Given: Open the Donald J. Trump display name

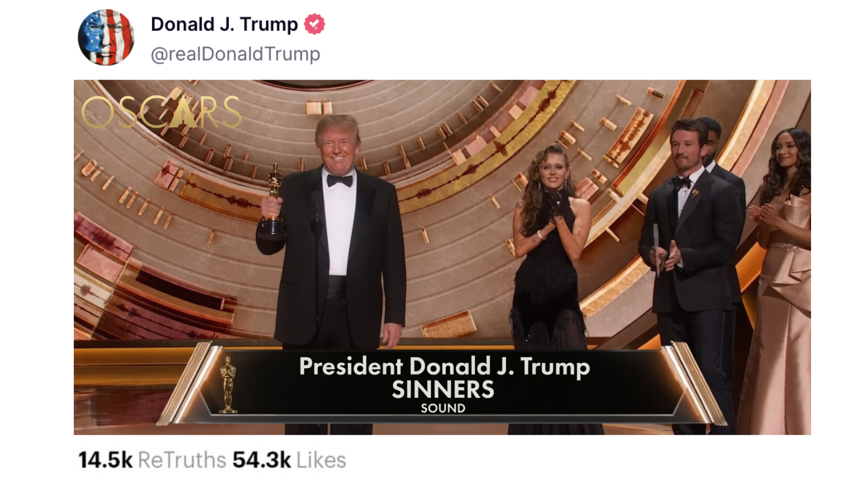Looking at the screenshot, I should 224,24.
